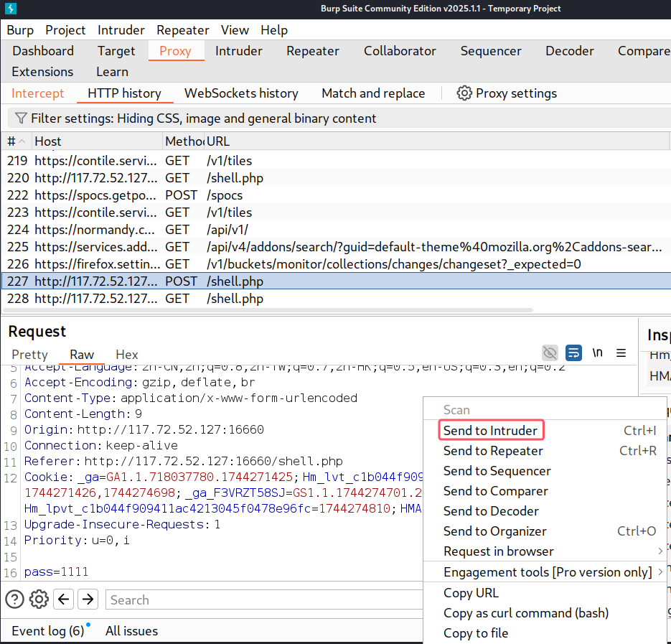Open the Burp menu
This screenshot has width=671, height=644.
click(20, 30)
